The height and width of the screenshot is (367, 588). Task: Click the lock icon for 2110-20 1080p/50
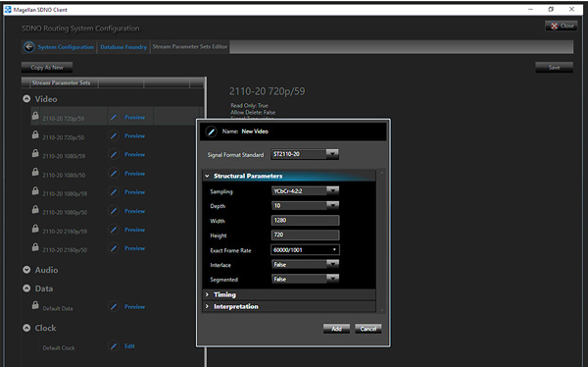(x=35, y=210)
